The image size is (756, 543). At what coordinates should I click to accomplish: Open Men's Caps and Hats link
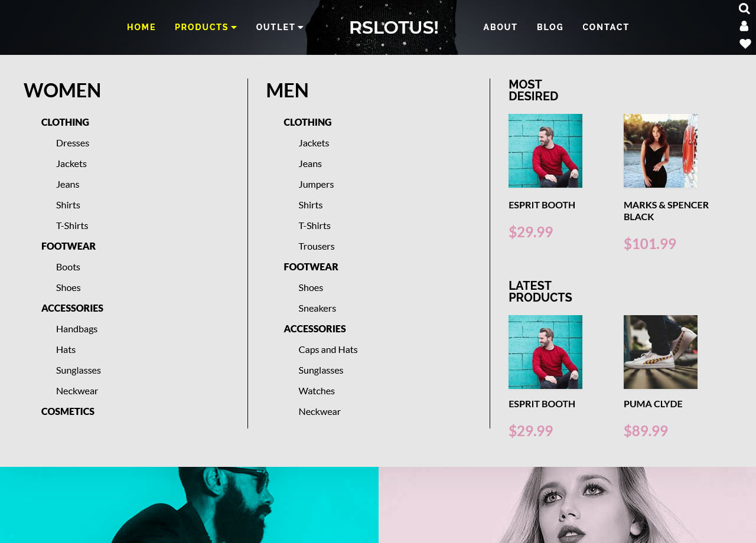click(328, 349)
